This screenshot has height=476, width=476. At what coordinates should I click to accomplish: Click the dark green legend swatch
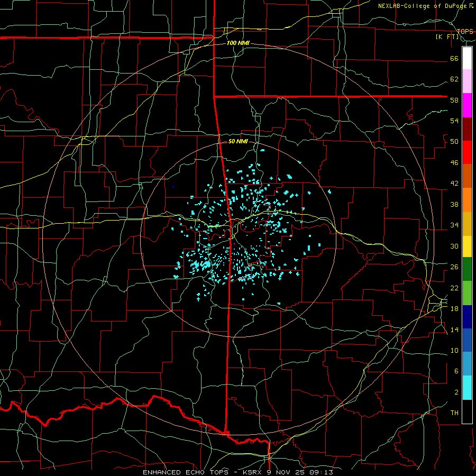click(x=467, y=269)
